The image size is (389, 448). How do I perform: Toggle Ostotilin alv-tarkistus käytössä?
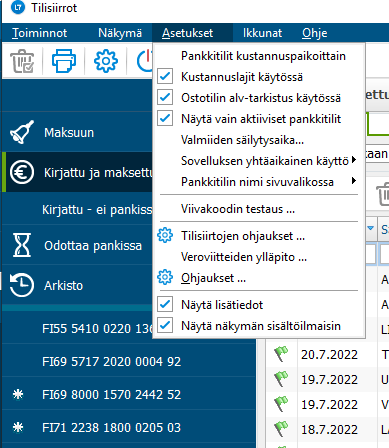(x=165, y=97)
